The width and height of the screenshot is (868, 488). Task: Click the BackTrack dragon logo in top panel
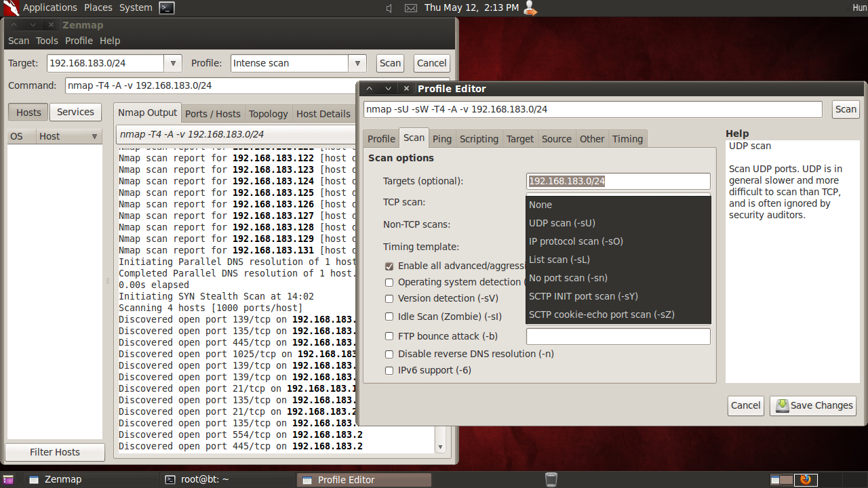click(x=10, y=7)
